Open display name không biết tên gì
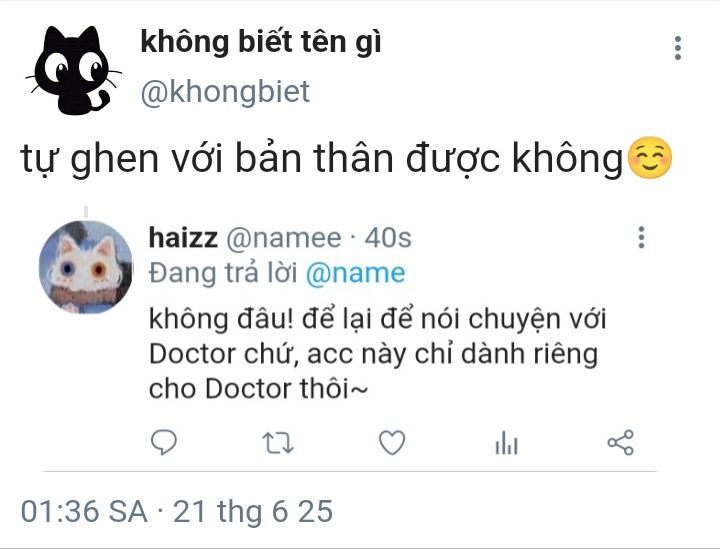Viewport: 720px width, 549px height. click(261, 42)
